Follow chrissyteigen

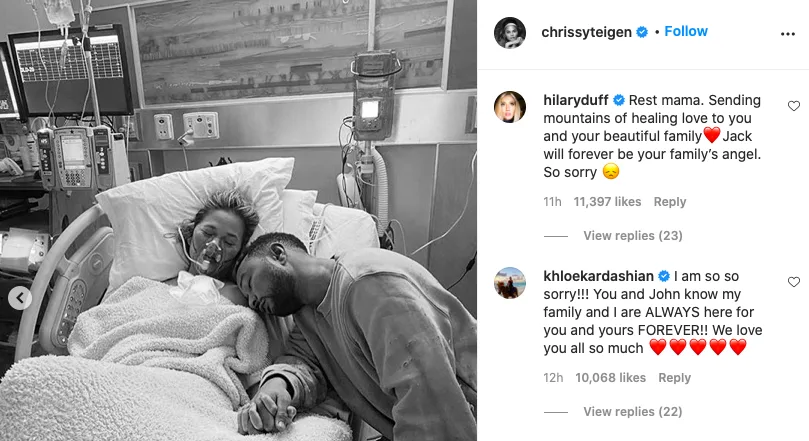click(686, 31)
